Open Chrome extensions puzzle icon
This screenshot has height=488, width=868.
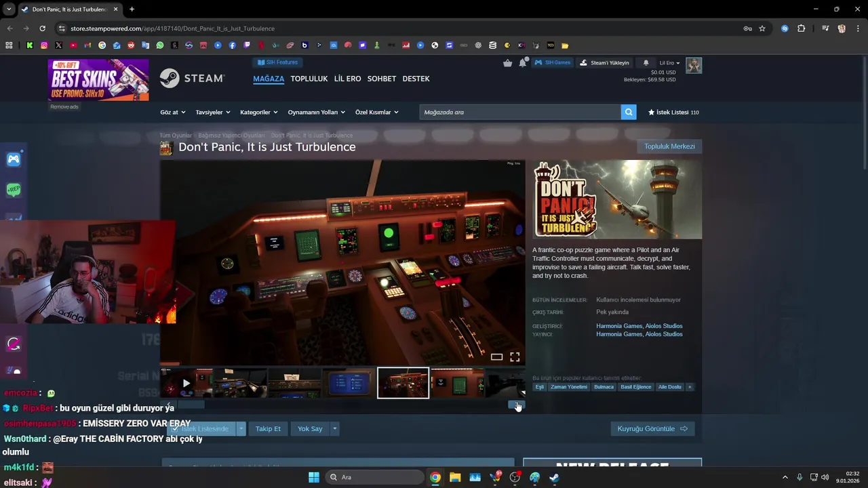802,28
